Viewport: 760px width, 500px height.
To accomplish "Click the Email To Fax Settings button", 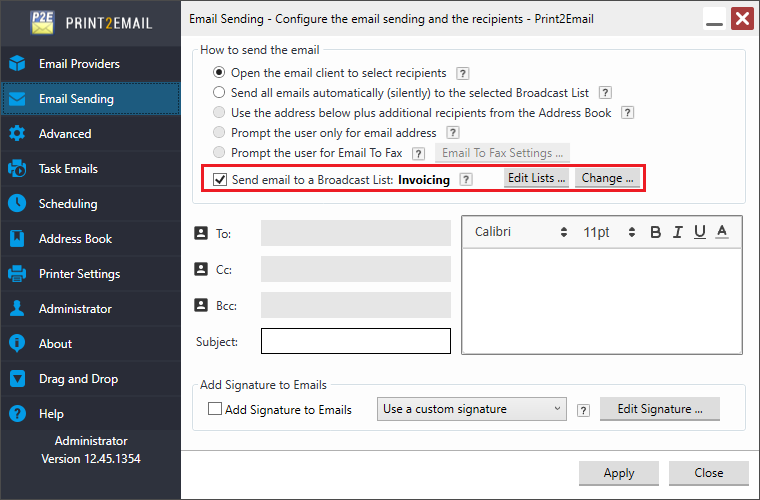I will pyautogui.click(x=502, y=153).
